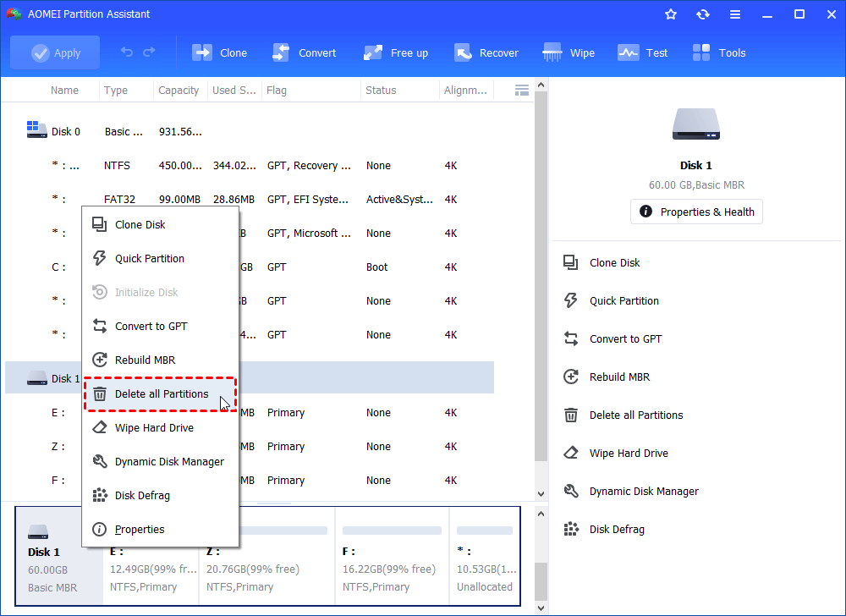Click the star icon in the title bar
Image resolution: width=846 pixels, height=616 pixels.
click(x=671, y=14)
